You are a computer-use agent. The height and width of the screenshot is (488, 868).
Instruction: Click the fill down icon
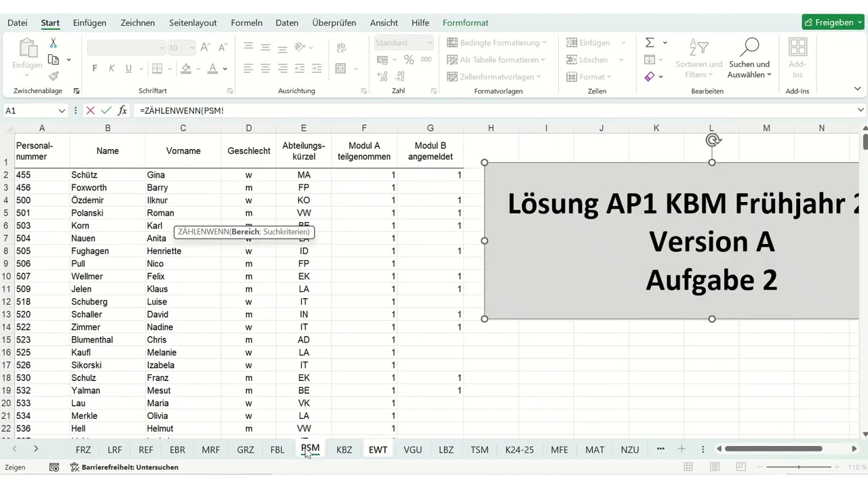[650, 60]
